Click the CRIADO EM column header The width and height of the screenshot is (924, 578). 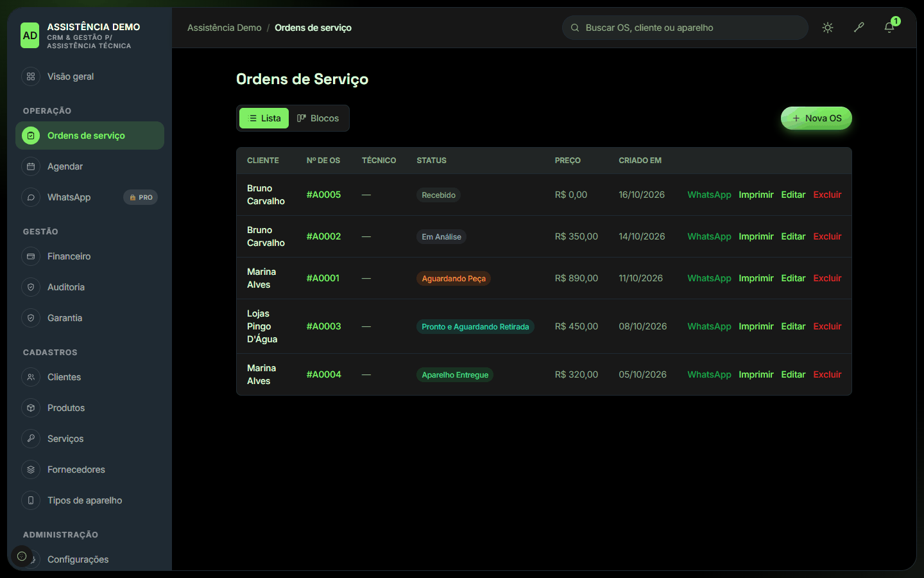tap(640, 161)
